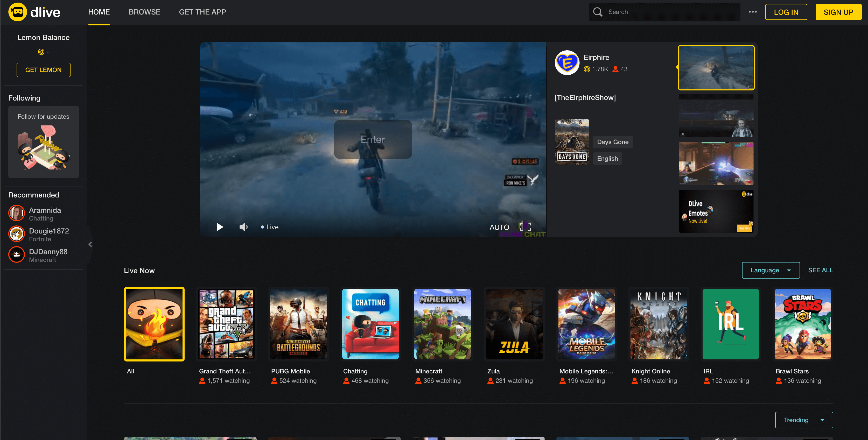This screenshot has height=440, width=868.
Task: Click the Follow for updates illustration
Action: 44,147
